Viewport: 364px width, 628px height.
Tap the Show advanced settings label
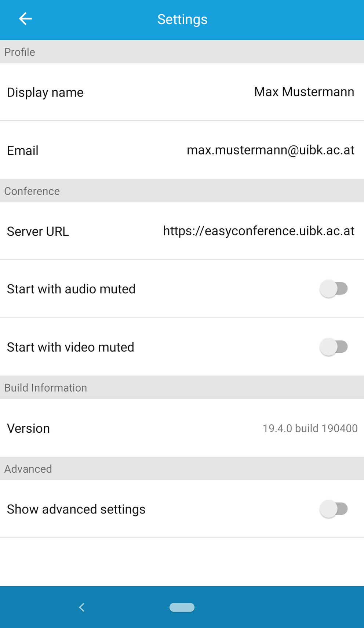pos(76,509)
